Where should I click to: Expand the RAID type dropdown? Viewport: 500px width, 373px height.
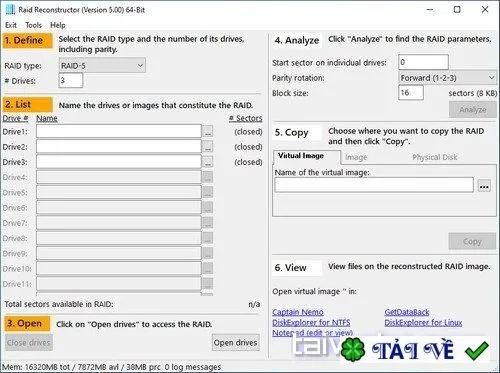point(102,66)
